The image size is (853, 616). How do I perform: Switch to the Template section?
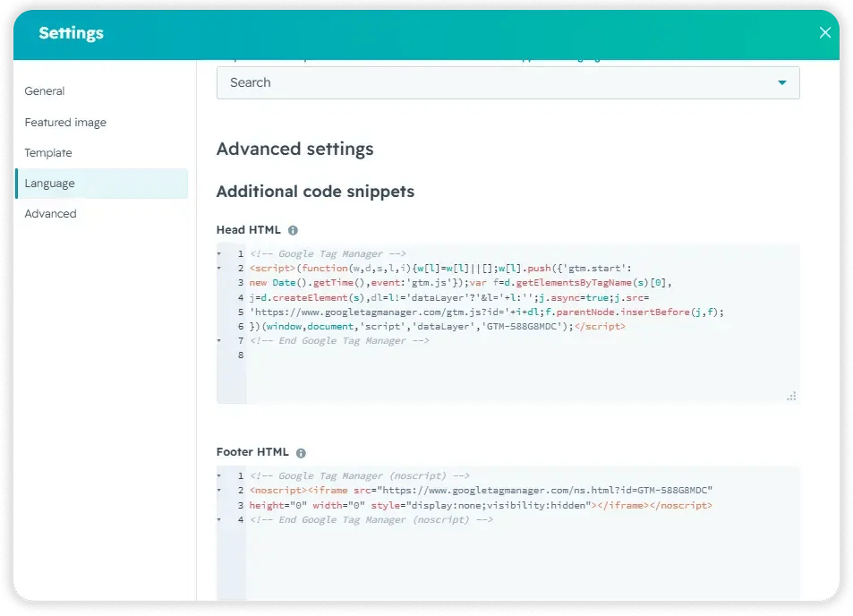click(x=47, y=153)
